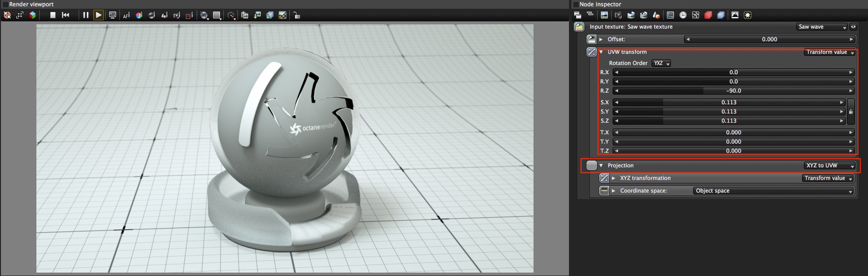Viewport: 868px width, 276px height.
Task: Click the T.X translation value field
Action: 734,132
